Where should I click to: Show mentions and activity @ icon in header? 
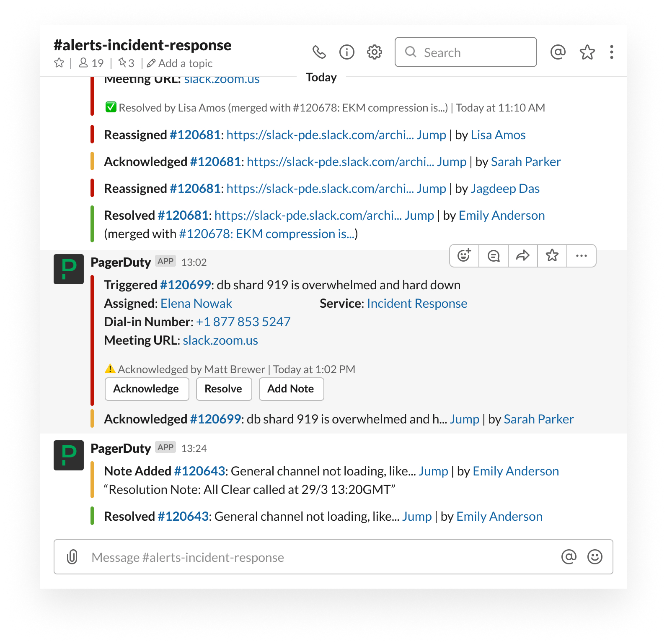click(x=558, y=52)
